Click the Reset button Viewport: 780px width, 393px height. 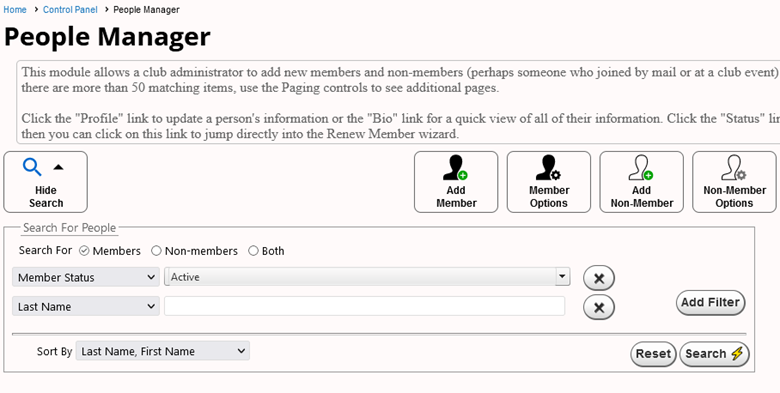[x=653, y=354]
